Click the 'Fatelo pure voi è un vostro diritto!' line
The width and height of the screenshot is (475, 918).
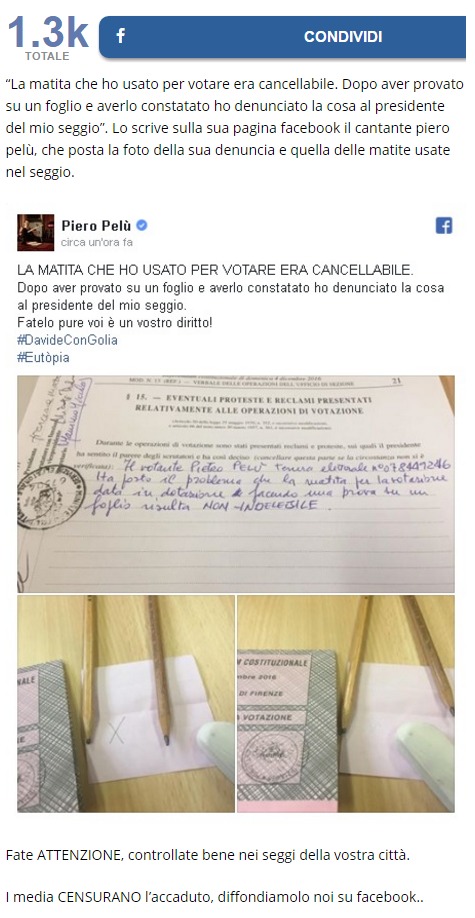(x=115, y=323)
